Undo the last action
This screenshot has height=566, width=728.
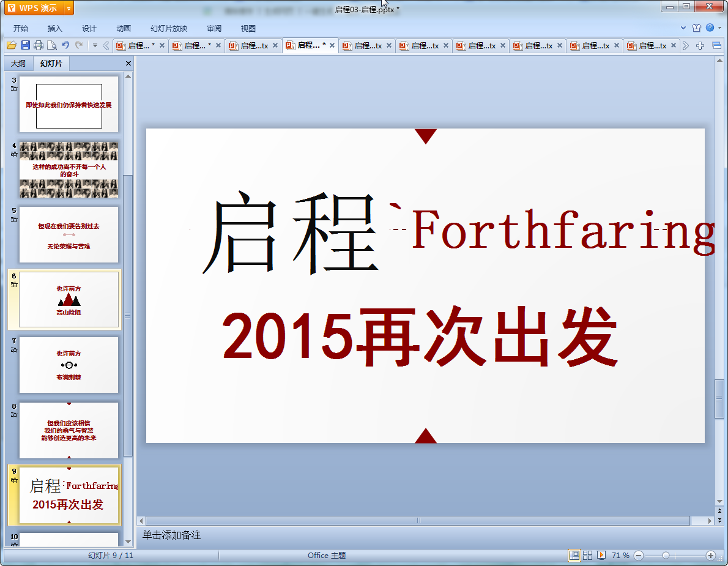[65, 45]
